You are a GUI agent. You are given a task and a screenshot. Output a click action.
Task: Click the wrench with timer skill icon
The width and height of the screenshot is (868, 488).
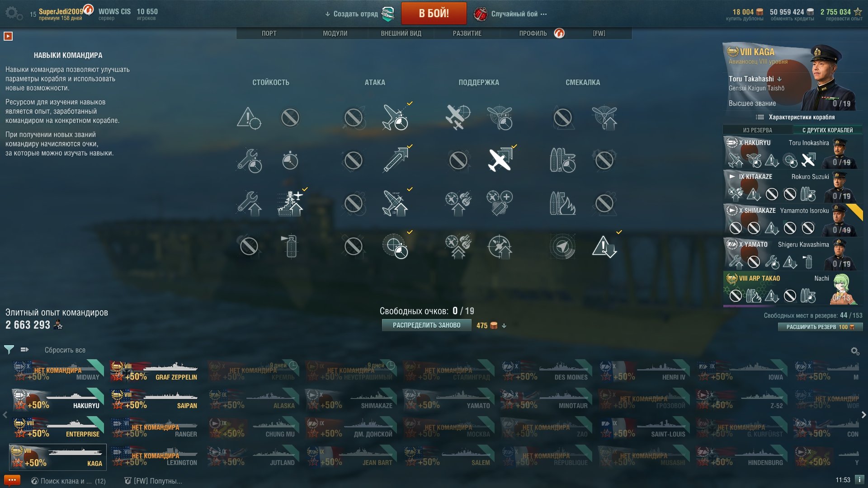pos(249,160)
